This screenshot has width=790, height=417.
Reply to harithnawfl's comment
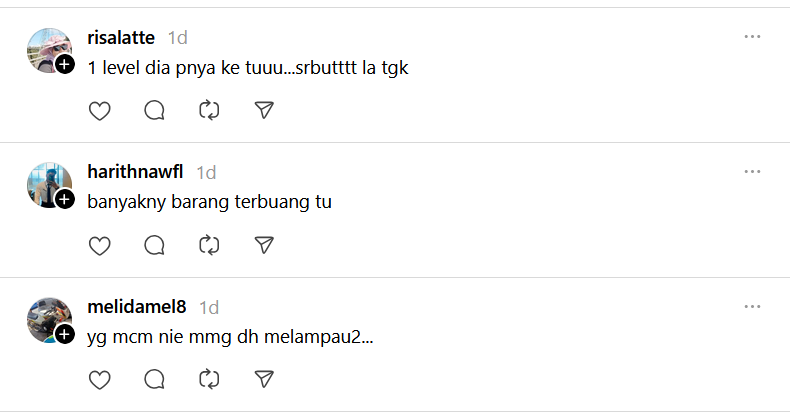[x=154, y=245]
